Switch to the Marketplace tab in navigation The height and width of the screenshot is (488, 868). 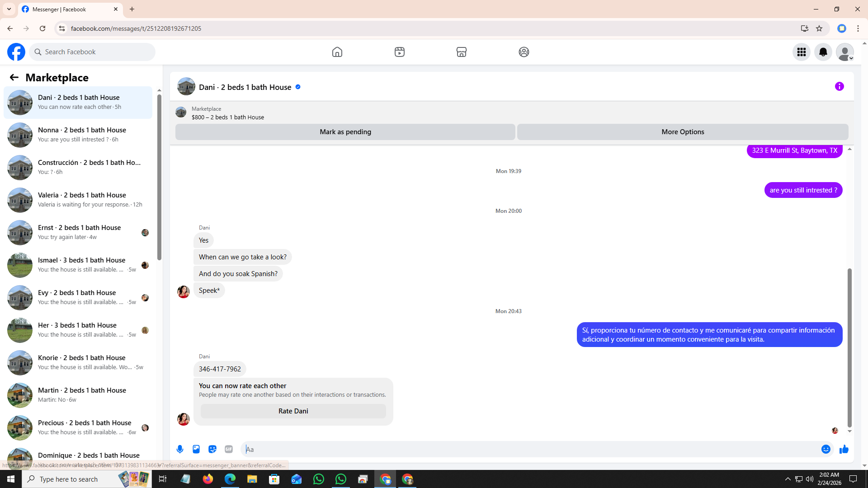(x=461, y=52)
